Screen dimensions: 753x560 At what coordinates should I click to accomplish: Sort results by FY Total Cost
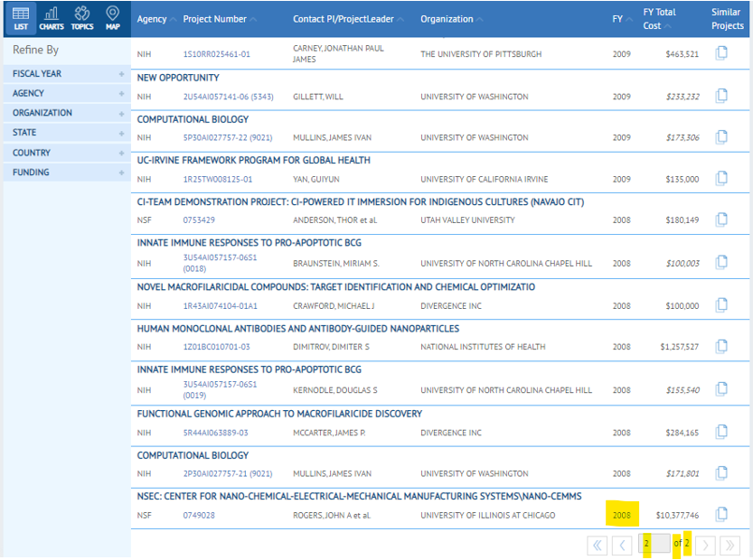point(659,19)
